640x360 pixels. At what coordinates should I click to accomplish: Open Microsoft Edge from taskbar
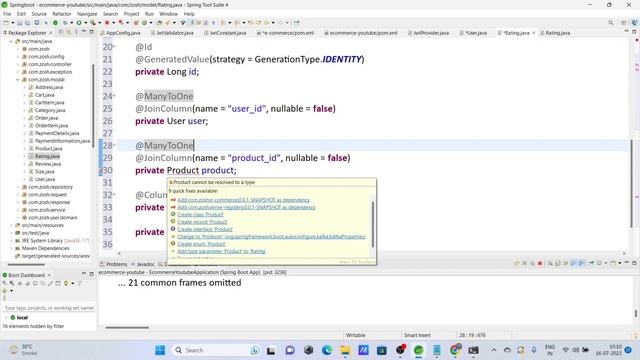pos(327,350)
